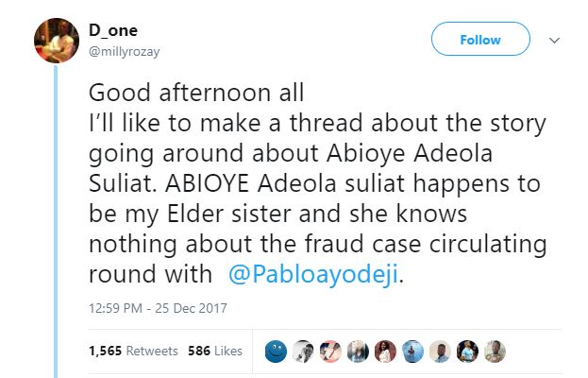
Task: Click the sixth liker avatar with blue background
Action: click(x=412, y=352)
